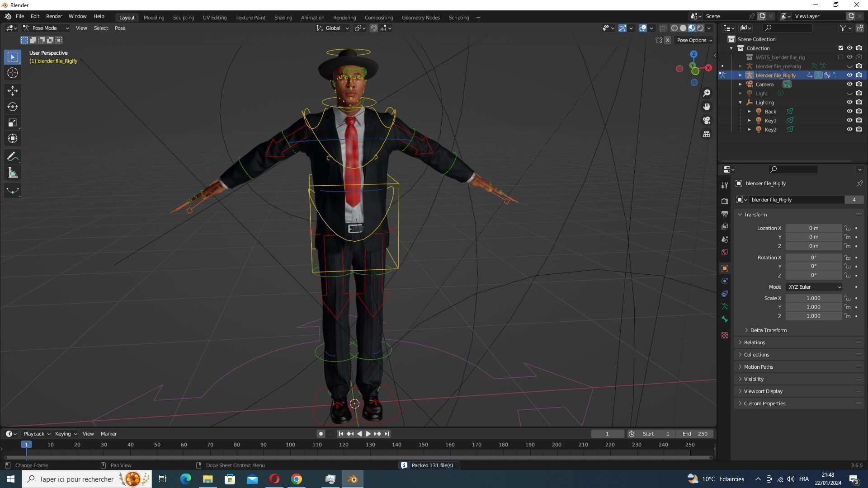Image resolution: width=868 pixels, height=488 pixels.
Task: Activate the Transform tool
Action: 12,138
